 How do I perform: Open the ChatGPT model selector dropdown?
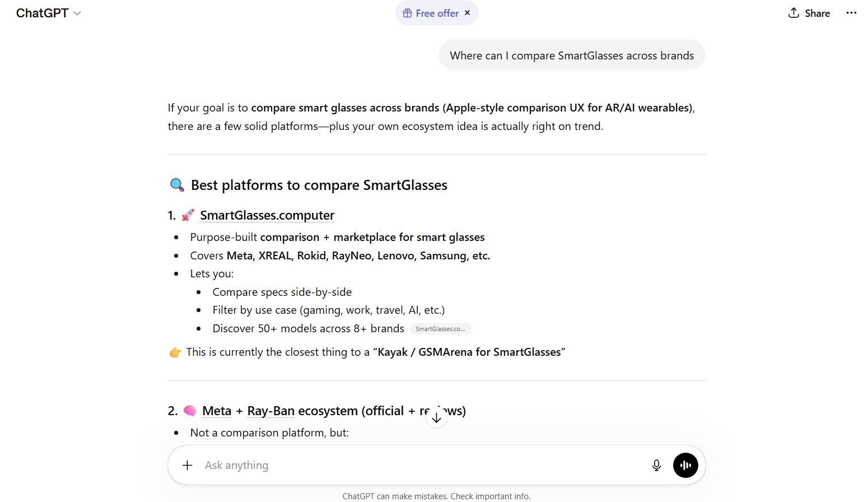coord(48,13)
